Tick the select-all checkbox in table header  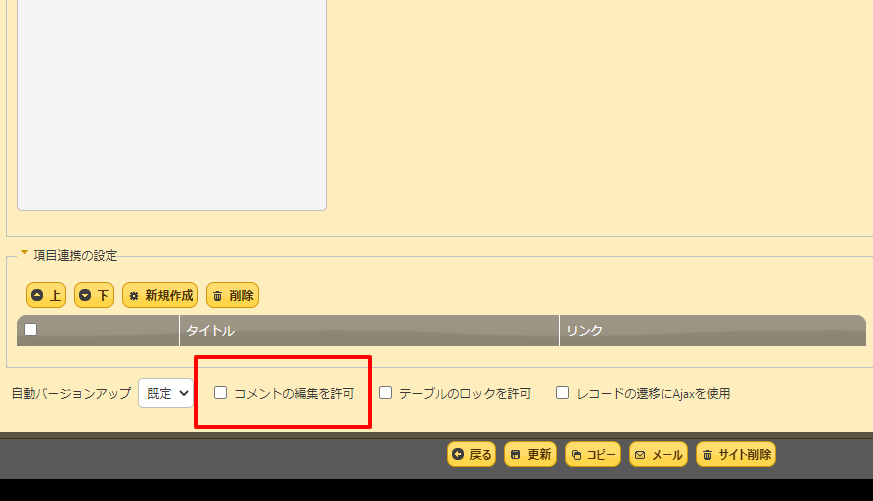(x=31, y=330)
